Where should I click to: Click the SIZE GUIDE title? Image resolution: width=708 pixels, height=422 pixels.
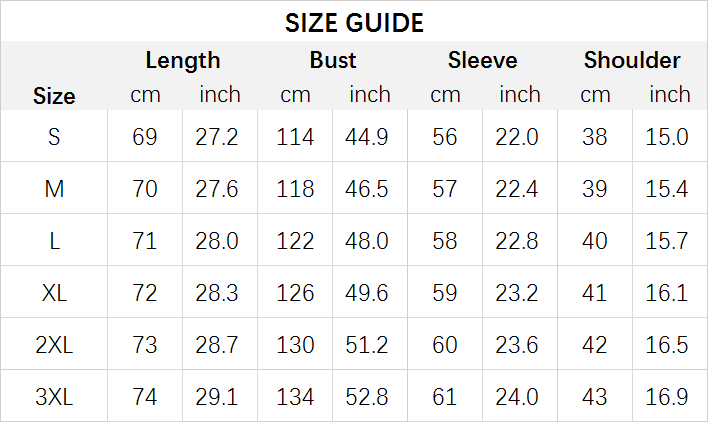(354, 23)
